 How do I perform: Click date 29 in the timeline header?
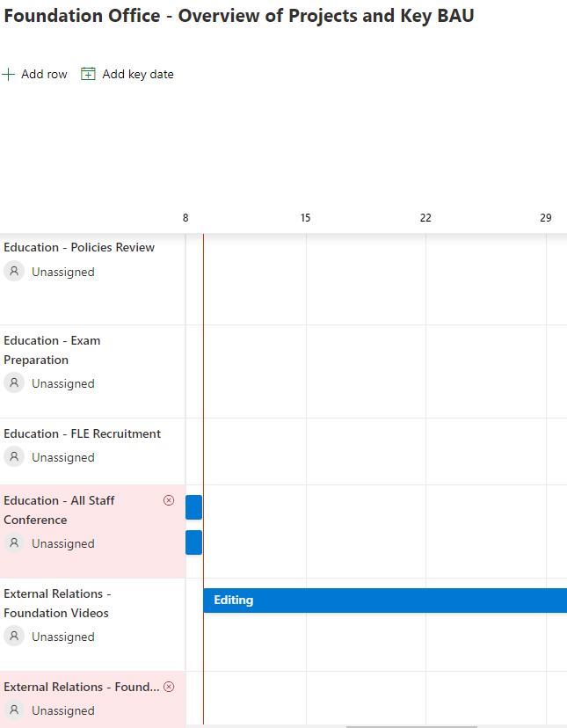pos(546,218)
